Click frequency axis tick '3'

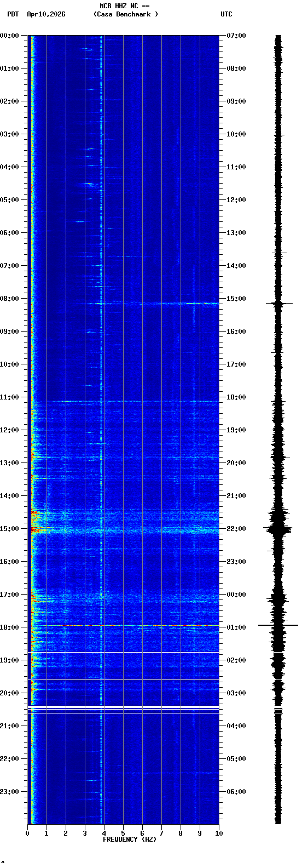pos(85,833)
